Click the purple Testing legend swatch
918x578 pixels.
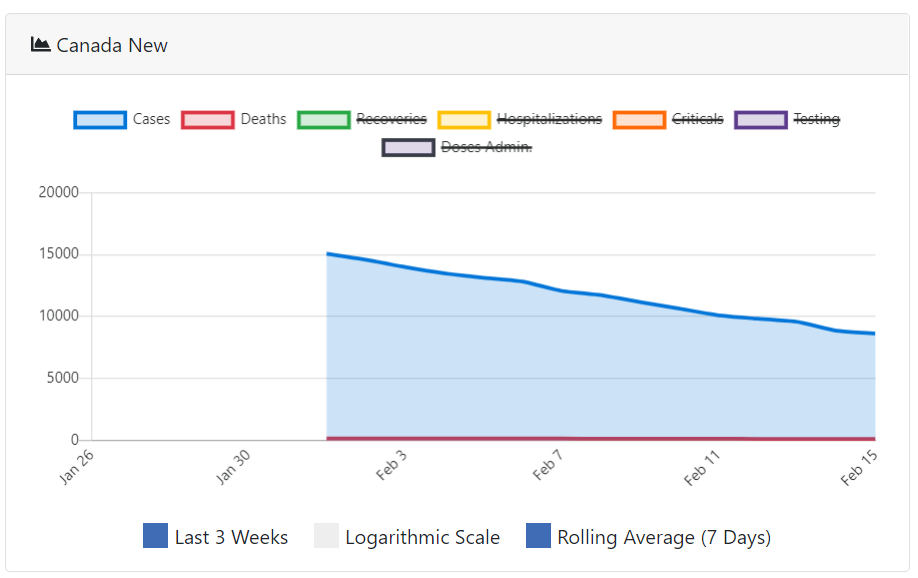pyautogui.click(x=761, y=119)
